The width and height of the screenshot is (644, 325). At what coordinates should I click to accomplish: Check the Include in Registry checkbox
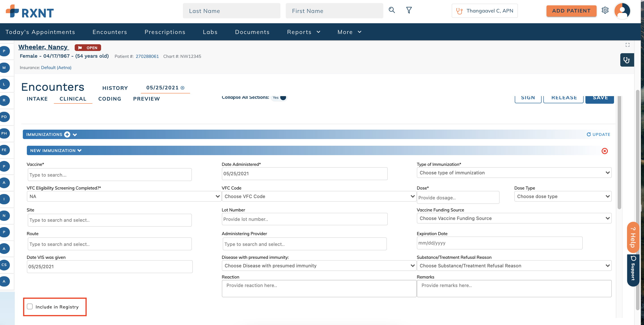pyautogui.click(x=30, y=306)
